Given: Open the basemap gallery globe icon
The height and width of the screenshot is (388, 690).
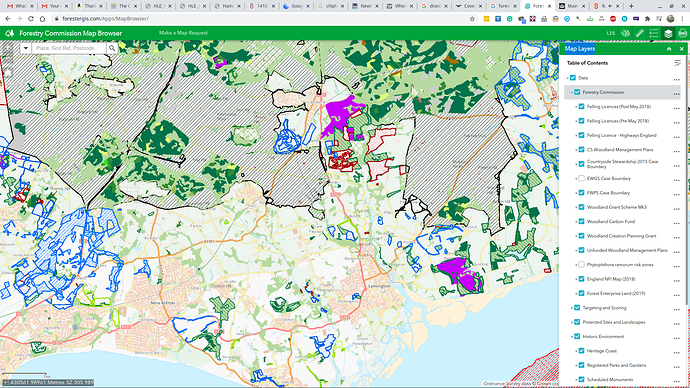Looking at the screenshot, I should pyautogui.click(x=625, y=33).
